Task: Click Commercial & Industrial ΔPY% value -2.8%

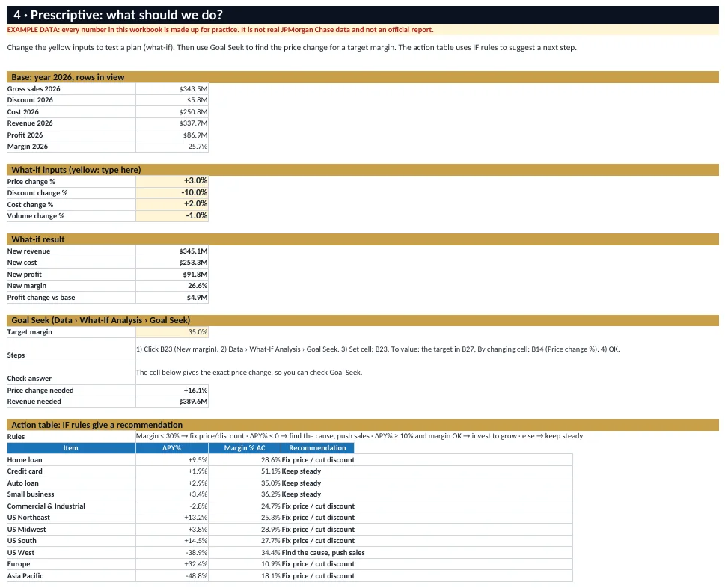Action: click(x=172, y=506)
